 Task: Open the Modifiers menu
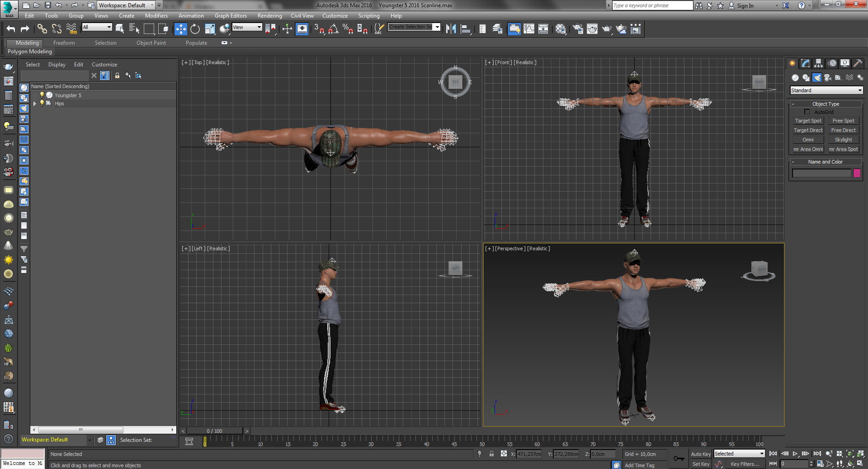tap(156, 16)
